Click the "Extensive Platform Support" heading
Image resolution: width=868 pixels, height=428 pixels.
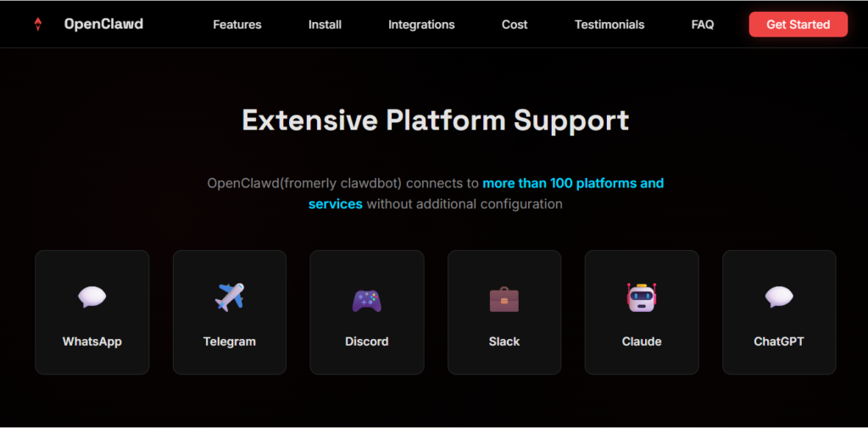[435, 120]
